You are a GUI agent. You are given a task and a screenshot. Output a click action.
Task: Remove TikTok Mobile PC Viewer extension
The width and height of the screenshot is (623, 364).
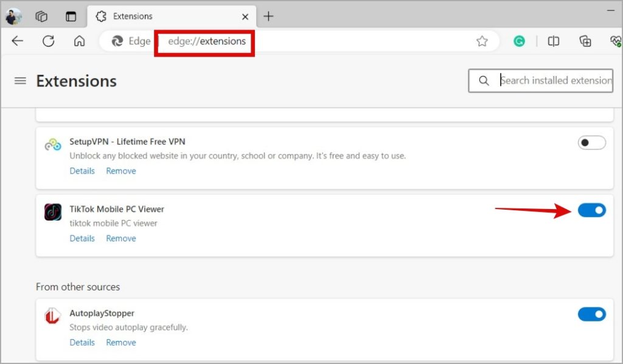pyautogui.click(x=121, y=239)
